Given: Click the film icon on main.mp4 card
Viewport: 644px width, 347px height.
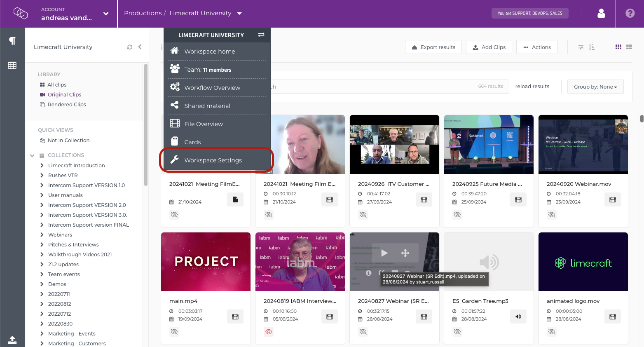Looking at the screenshot, I should coord(235,317).
